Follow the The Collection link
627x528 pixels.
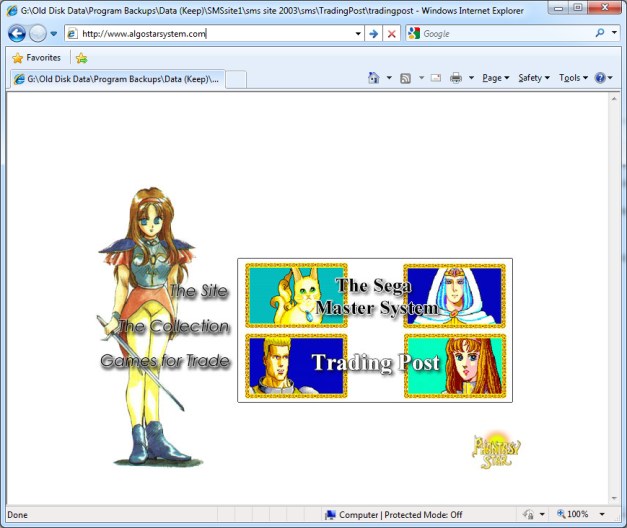(x=174, y=327)
